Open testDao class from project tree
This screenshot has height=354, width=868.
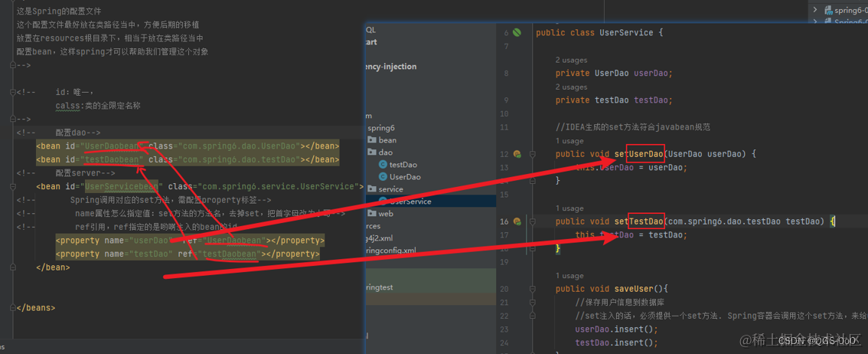(x=403, y=165)
